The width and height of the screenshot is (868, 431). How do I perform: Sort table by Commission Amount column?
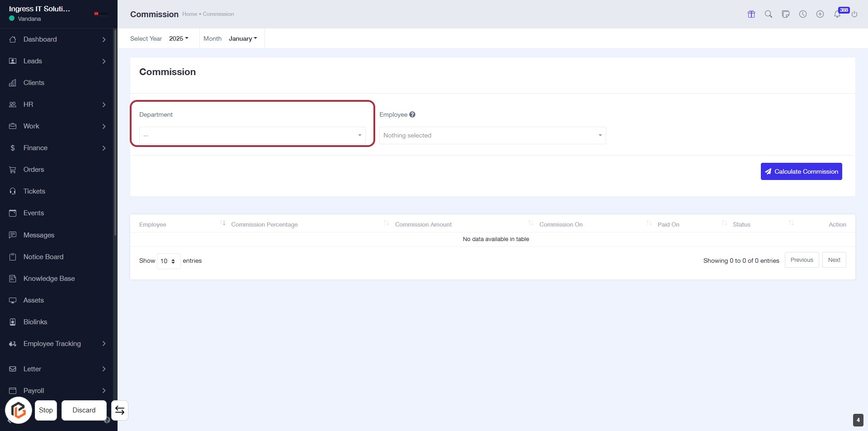tap(423, 224)
